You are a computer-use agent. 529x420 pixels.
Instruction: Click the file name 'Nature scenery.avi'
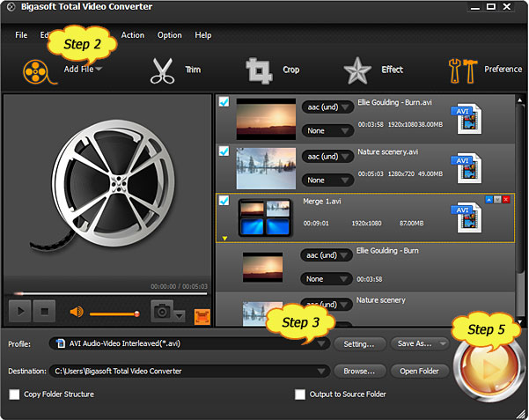coord(387,152)
